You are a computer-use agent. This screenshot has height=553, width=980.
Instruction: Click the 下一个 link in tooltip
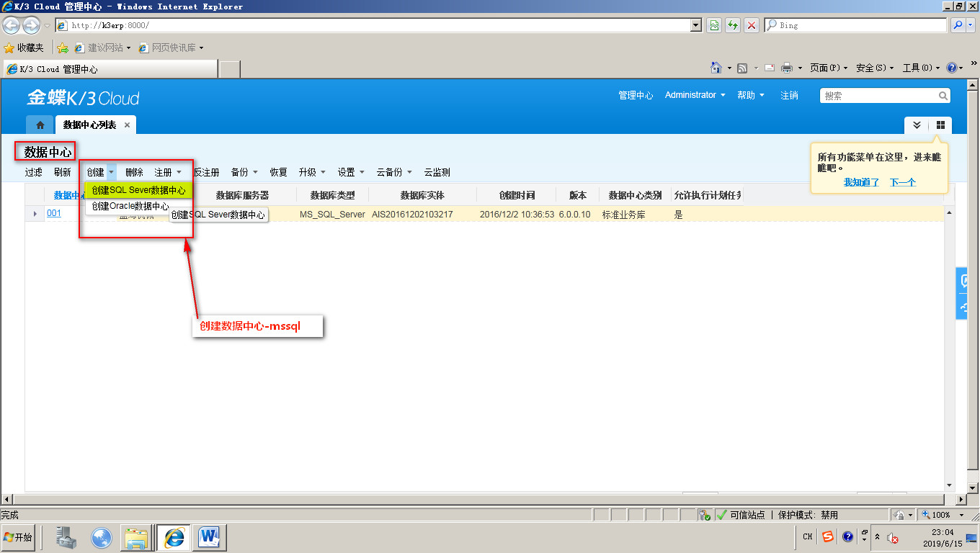902,182
